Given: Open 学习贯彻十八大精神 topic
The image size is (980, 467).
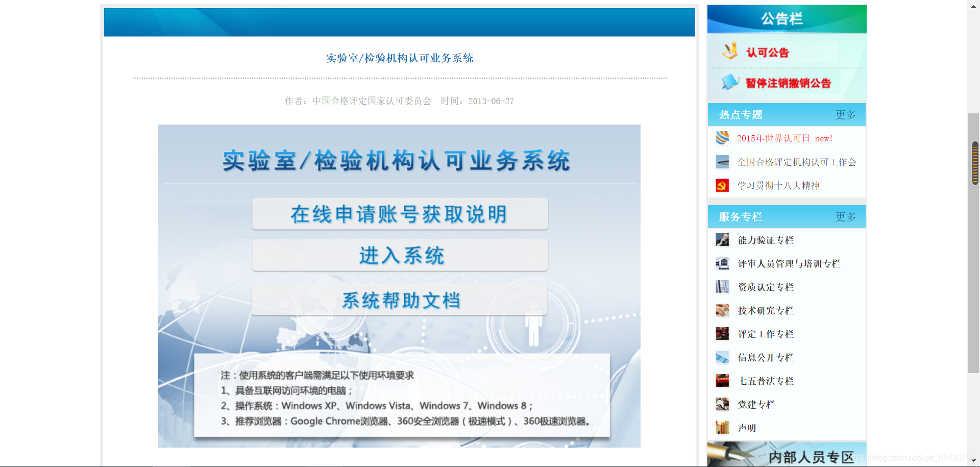Looking at the screenshot, I should pos(778,186).
